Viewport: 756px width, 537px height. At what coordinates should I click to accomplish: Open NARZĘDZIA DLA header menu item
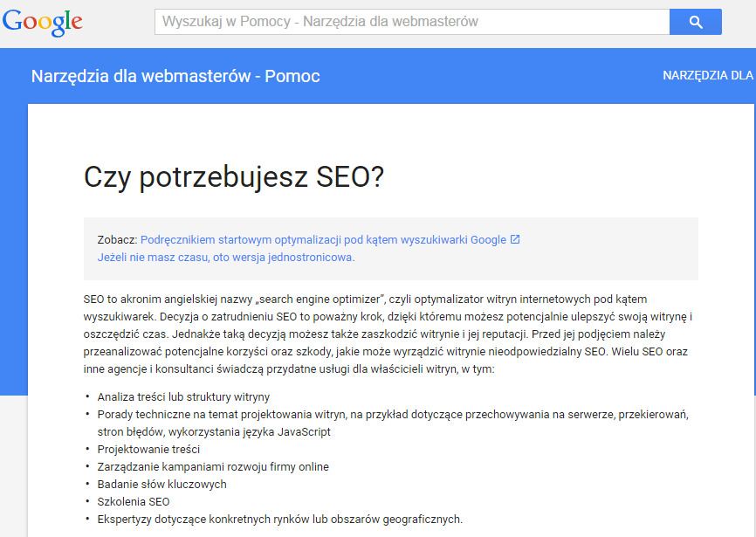708,76
